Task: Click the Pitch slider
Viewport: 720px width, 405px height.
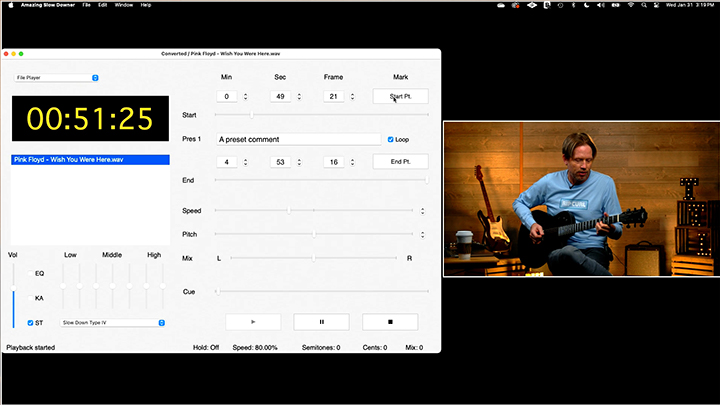Action: tap(314, 234)
